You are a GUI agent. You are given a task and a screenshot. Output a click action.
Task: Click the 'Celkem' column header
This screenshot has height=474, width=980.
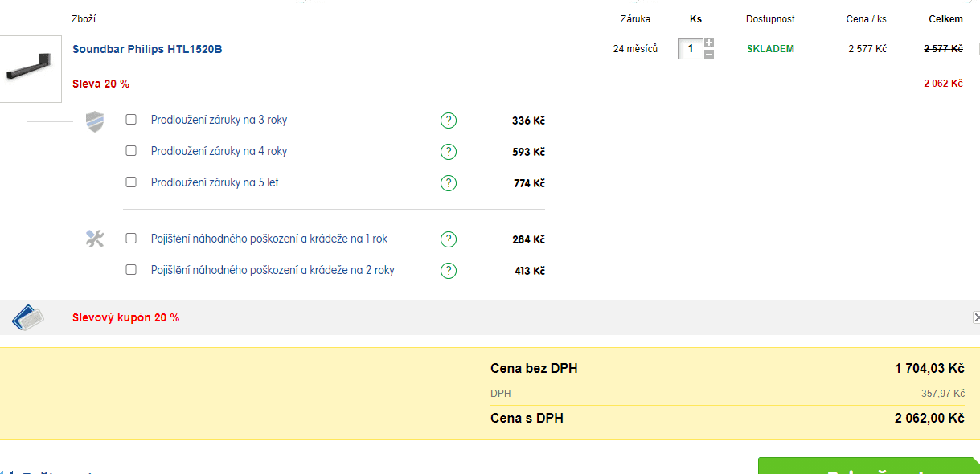pyautogui.click(x=946, y=19)
